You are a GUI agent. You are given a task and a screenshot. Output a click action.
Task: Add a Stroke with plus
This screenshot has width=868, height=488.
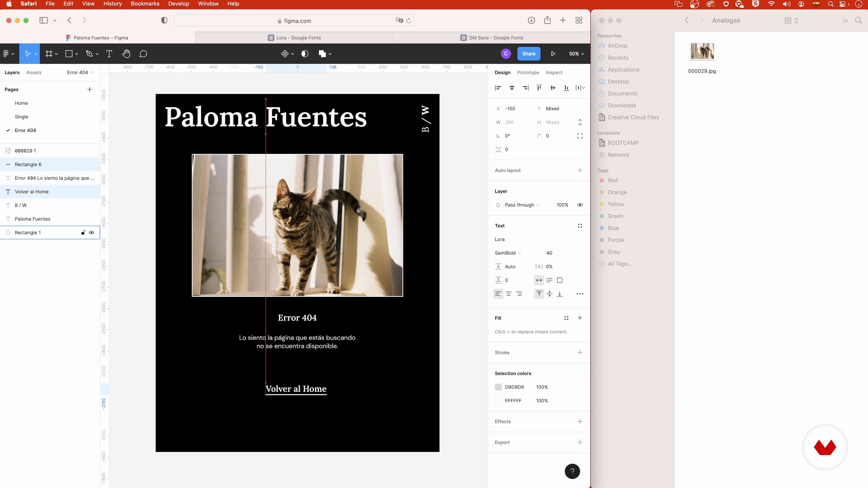[x=580, y=353]
